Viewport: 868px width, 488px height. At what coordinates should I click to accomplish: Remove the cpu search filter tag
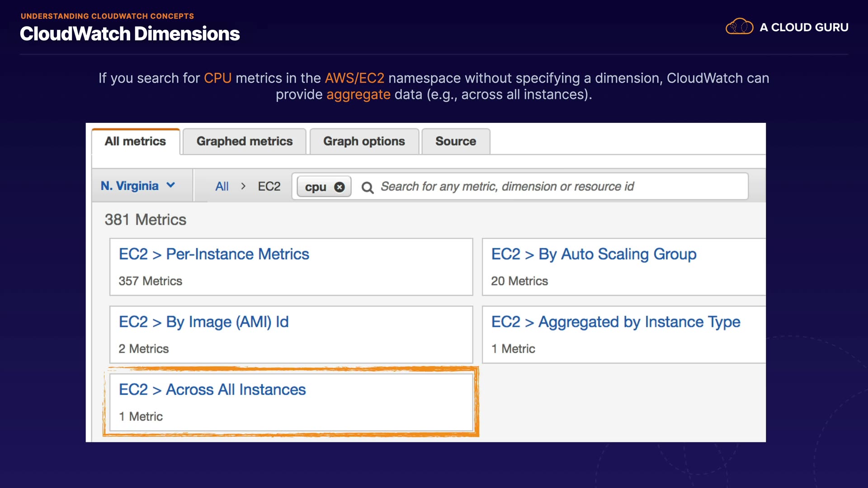coord(340,187)
